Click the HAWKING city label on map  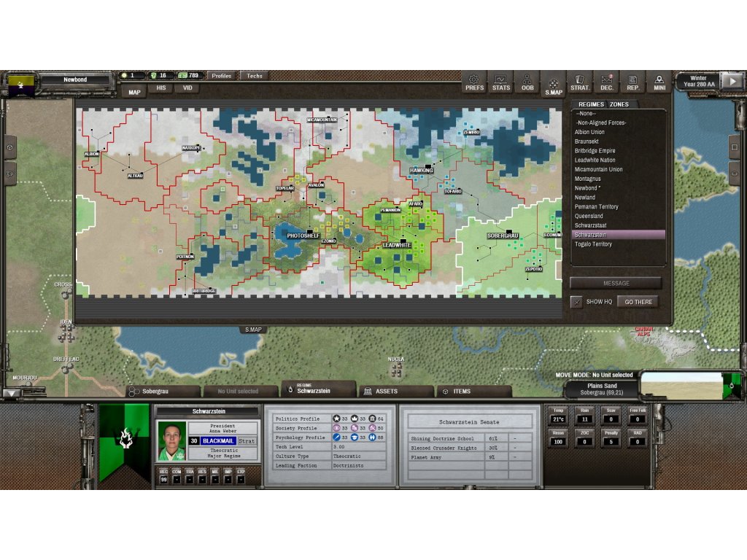[421, 171]
